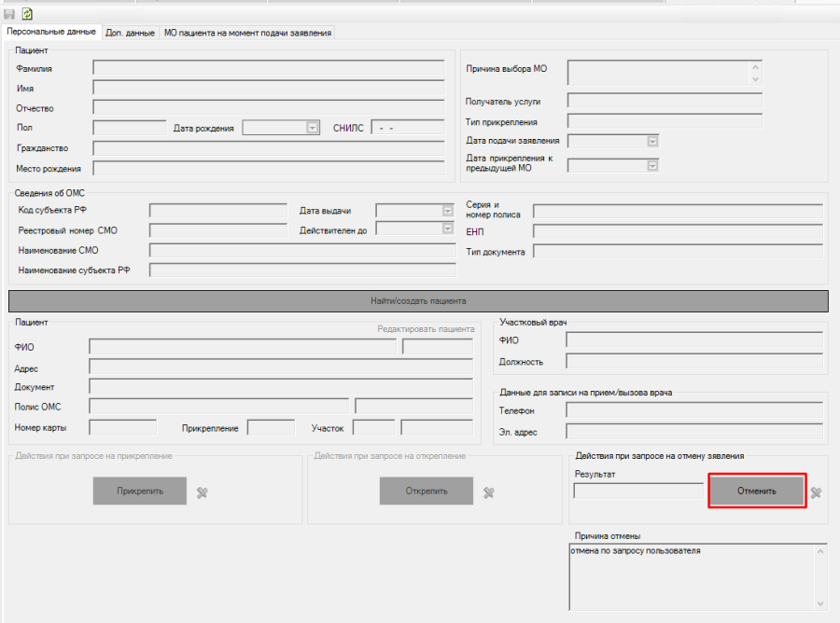Screen dimensions: 840x623
Task: Click the Фамилия input field
Action: coord(269,67)
